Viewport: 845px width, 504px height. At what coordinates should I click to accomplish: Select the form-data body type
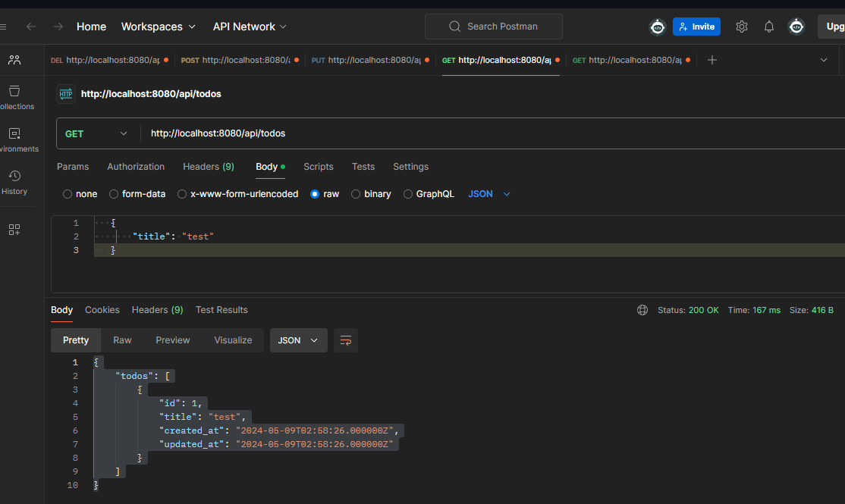pyautogui.click(x=137, y=194)
